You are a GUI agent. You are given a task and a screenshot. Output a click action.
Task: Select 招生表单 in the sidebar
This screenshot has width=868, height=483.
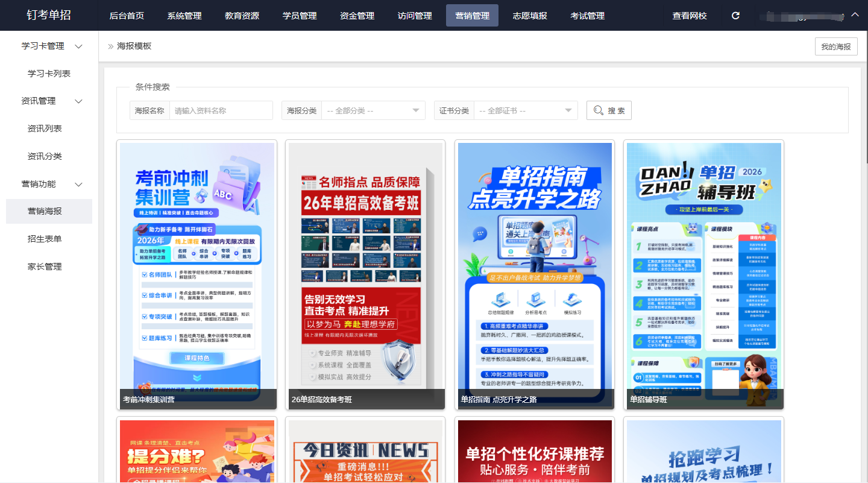coord(45,239)
